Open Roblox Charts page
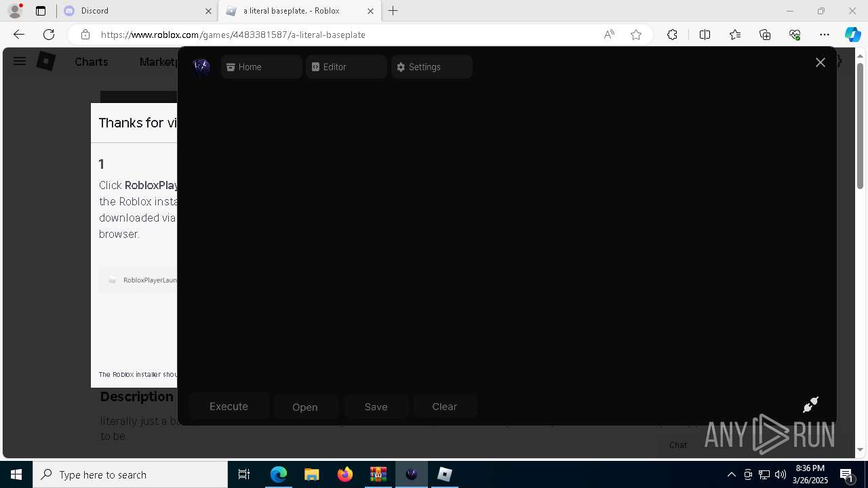868x488 pixels. coord(91,62)
